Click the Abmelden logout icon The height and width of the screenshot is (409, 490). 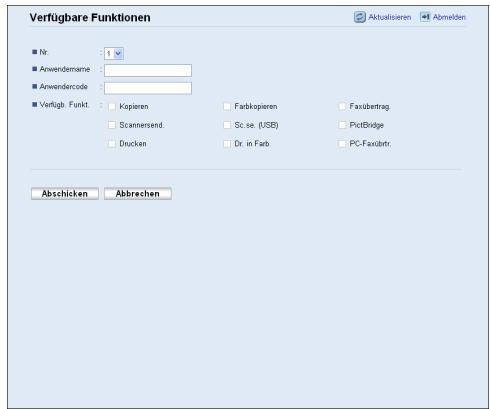click(x=425, y=17)
